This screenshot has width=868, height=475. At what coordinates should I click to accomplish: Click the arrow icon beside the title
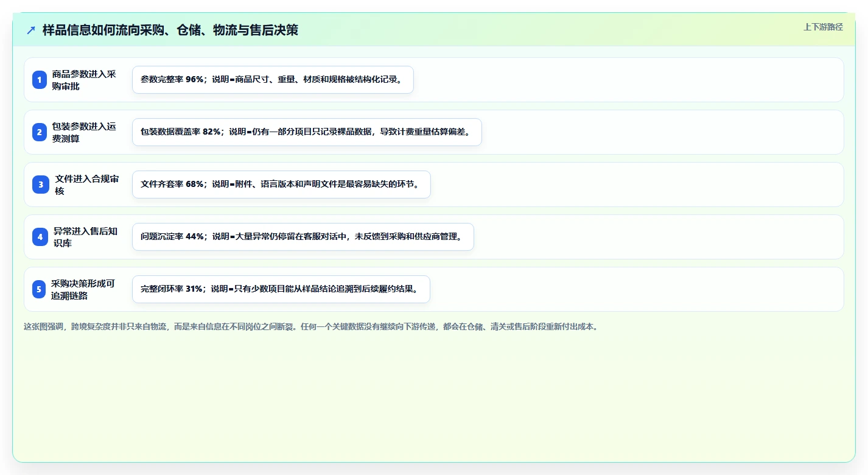(31, 30)
